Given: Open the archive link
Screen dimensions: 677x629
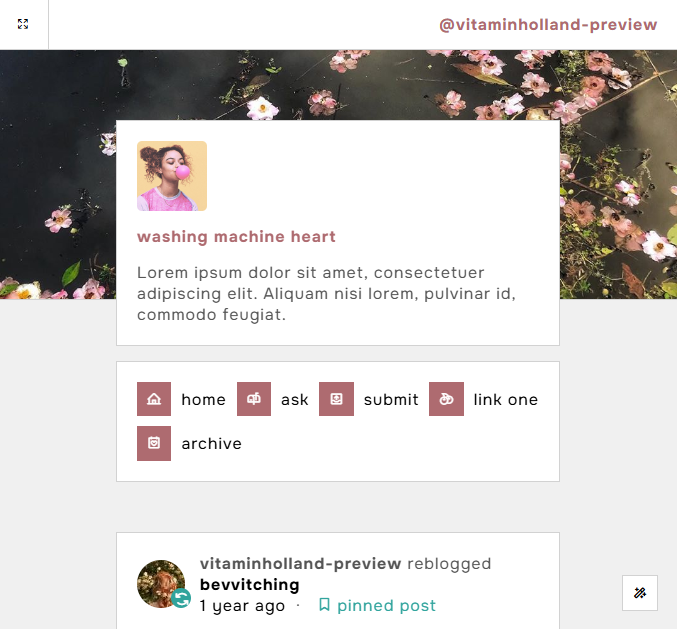Looking at the screenshot, I should pyautogui.click(x=211, y=444).
